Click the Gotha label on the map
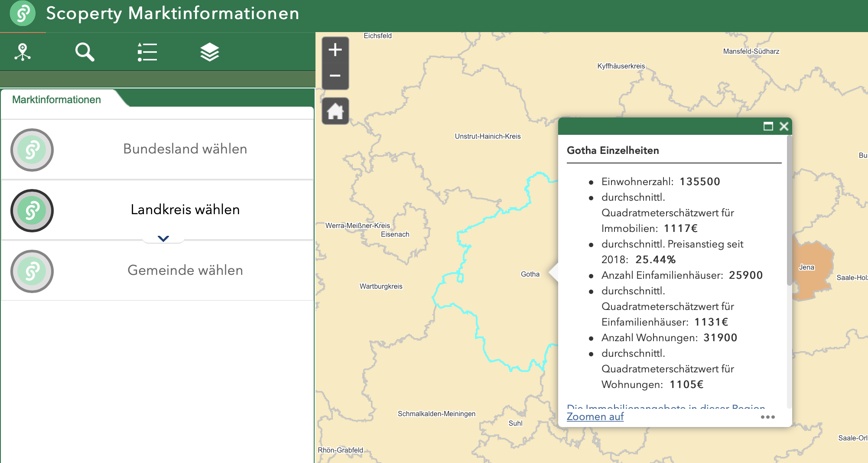868x463 pixels. [x=530, y=274]
